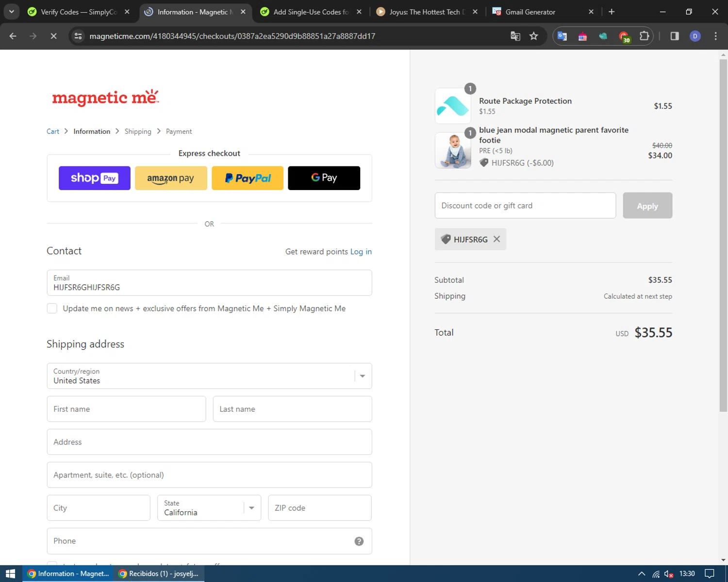
Task: Toggle the browser side panel
Action: pos(675,36)
